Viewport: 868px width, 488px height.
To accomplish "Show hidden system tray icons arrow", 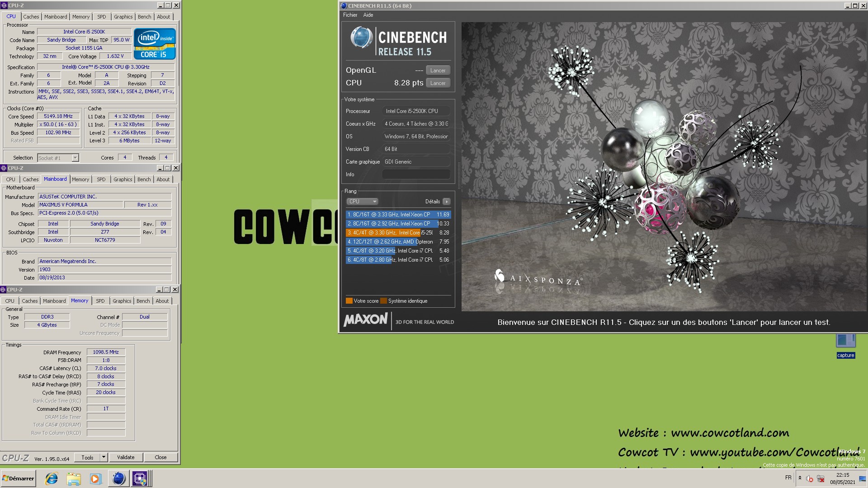I will [800, 478].
